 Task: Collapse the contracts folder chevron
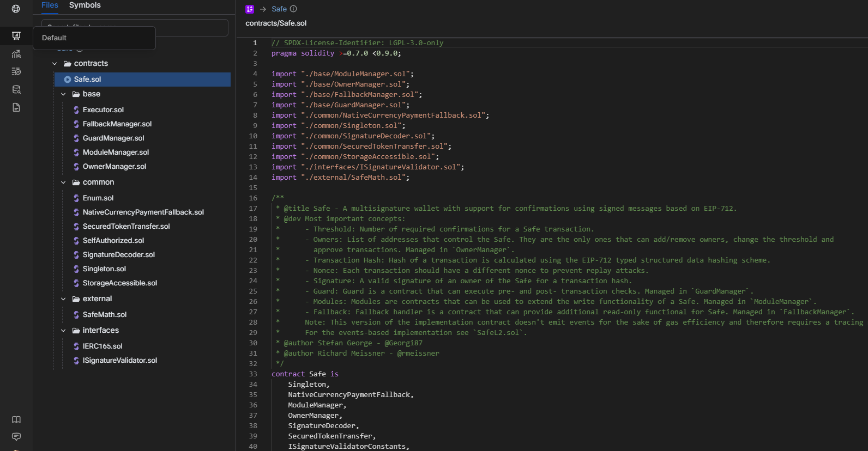click(55, 64)
